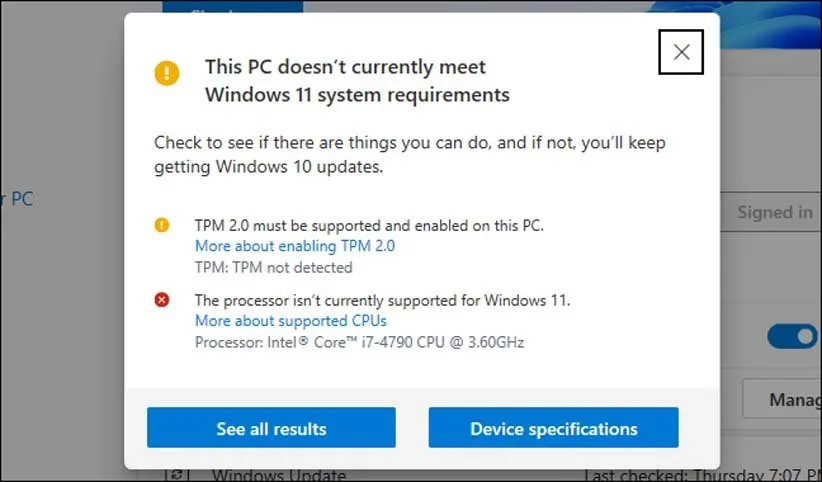Close the system requirements dialog
The height and width of the screenshot is (482, 822).
(681, 52)
